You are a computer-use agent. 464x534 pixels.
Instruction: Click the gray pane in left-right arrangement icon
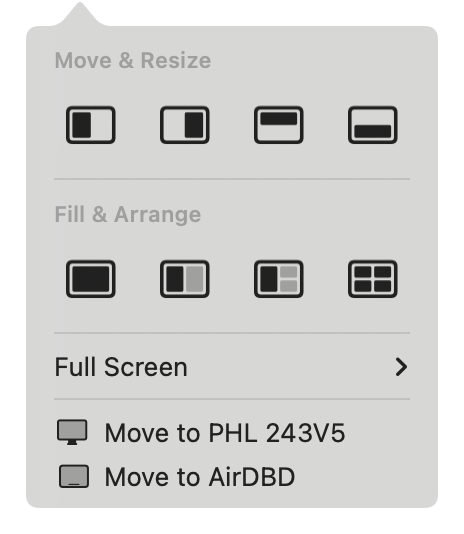tap(195, 279)
